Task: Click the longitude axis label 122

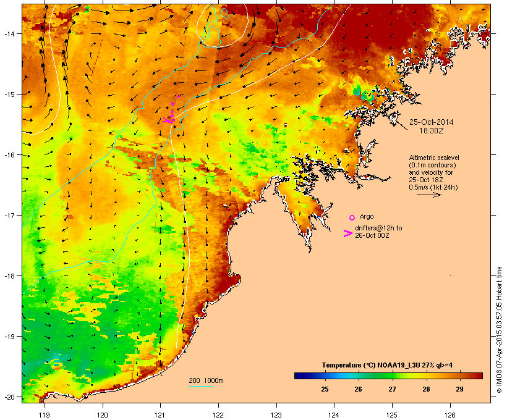Action: pyautogui.click(x=218, y=415)
